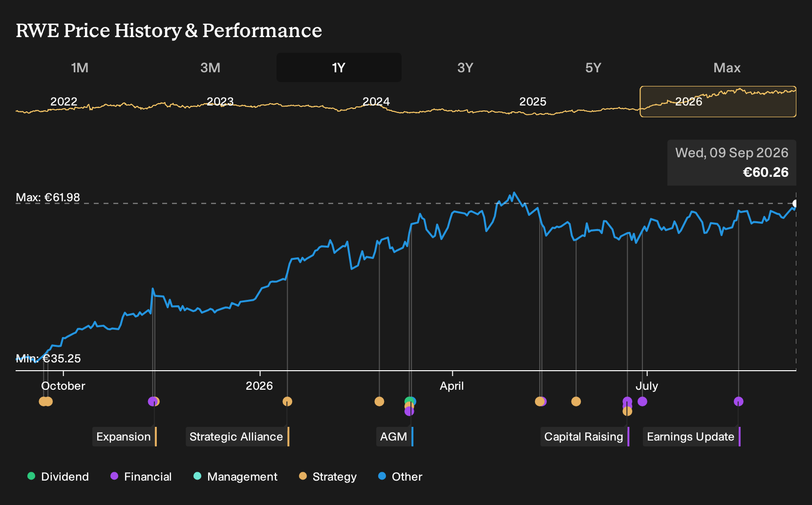
Task: Show the Max price history range
Action: (727, 67)
